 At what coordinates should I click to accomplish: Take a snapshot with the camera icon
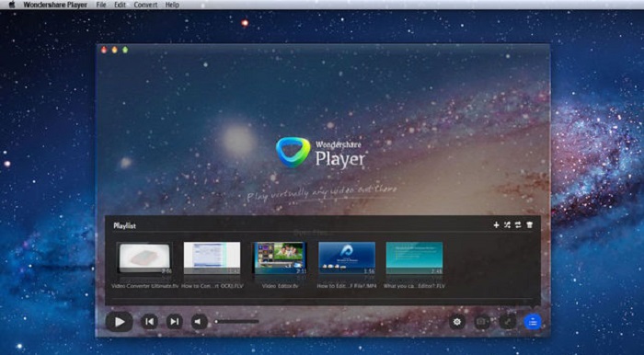[x=482, y=322]
